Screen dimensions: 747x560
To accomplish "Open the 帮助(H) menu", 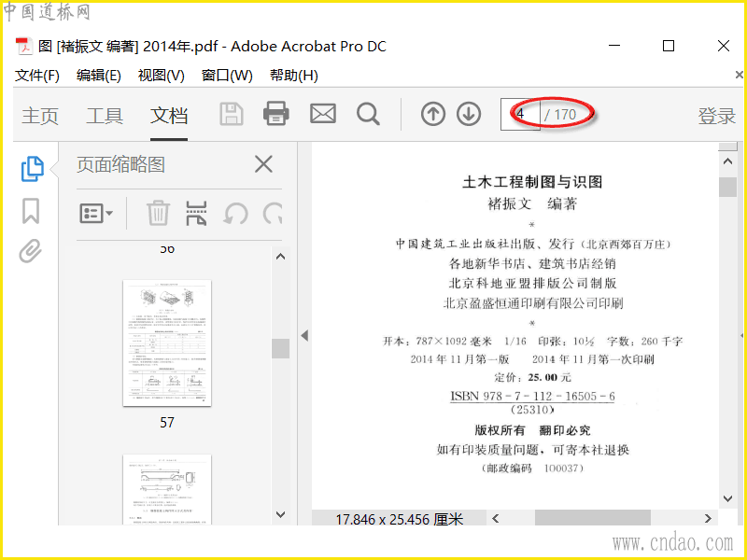I will tap(294, 76).
